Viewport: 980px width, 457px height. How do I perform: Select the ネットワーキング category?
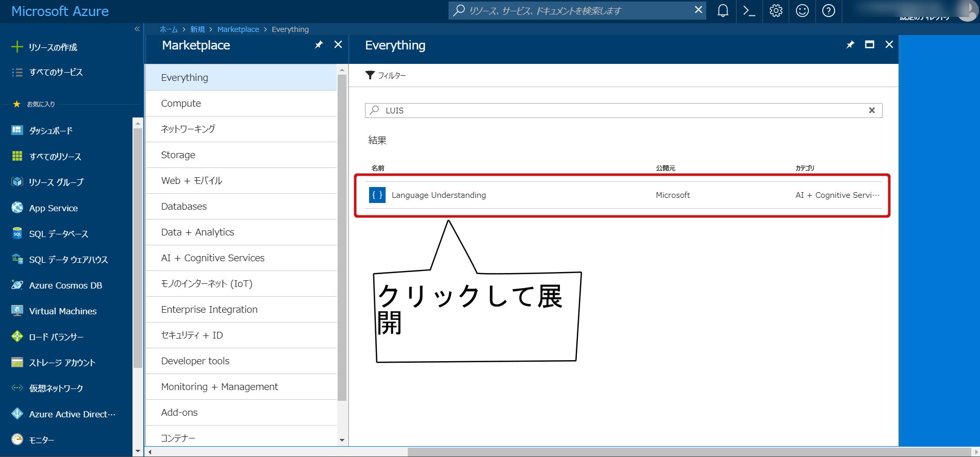(x=241, y=129)
